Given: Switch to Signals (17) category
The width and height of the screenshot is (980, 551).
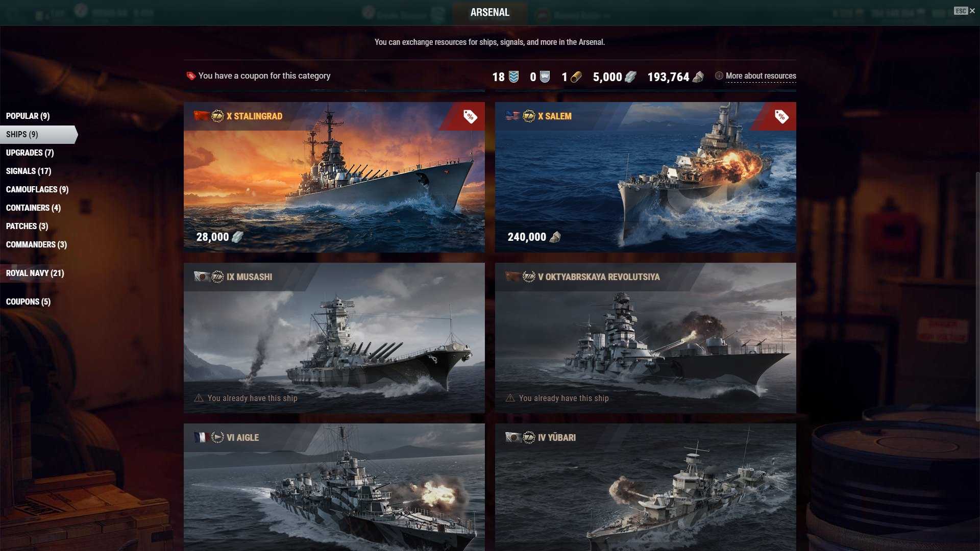Looking at the screenshot, I should tap(29, 171).
